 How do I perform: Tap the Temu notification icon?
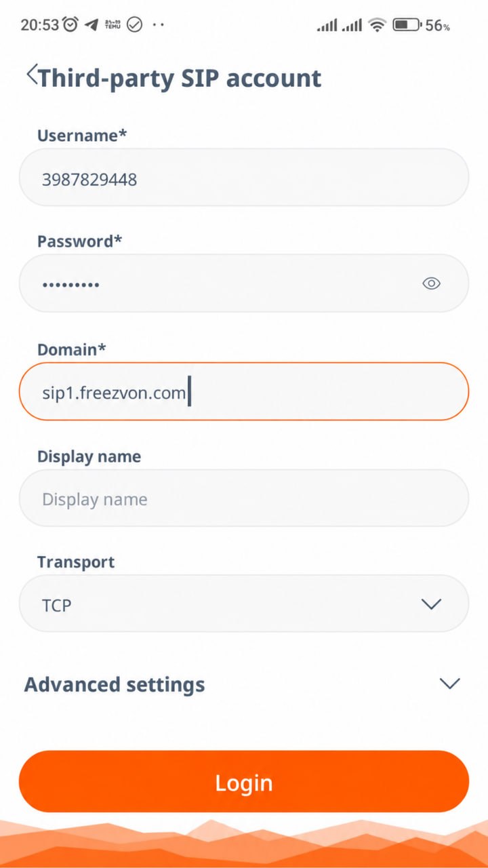pos(113,25)
